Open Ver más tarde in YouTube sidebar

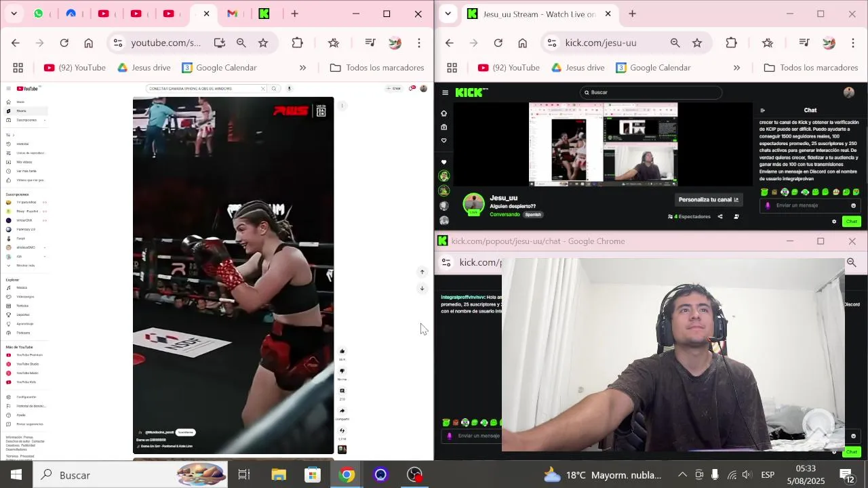point(26,171)
